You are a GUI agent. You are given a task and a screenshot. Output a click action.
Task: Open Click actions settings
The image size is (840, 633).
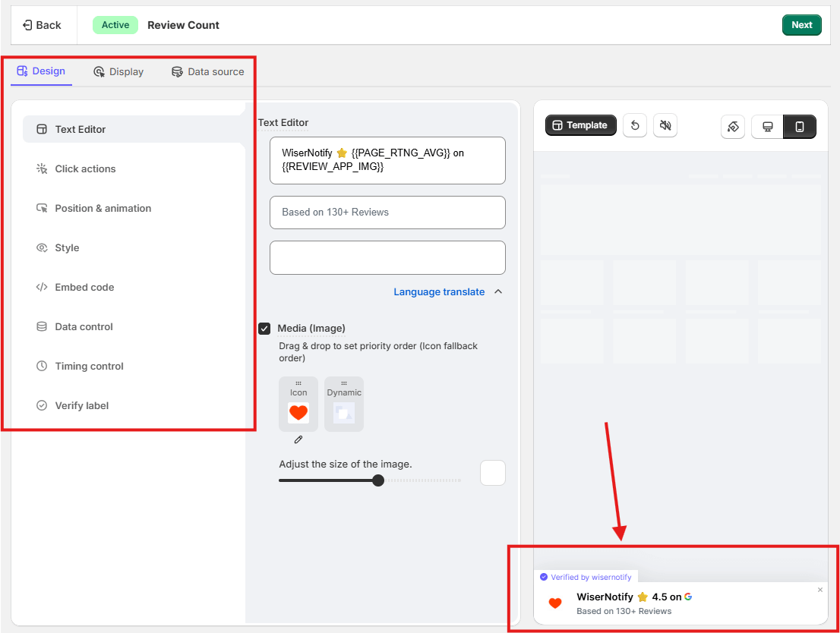point(85,168)
